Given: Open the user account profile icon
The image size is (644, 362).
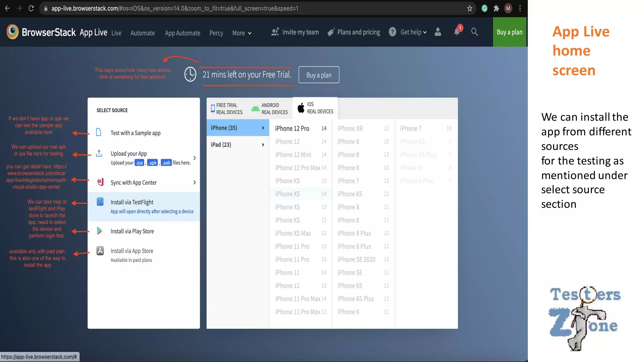Looking at the screenshot, I should tap(438, 32).
